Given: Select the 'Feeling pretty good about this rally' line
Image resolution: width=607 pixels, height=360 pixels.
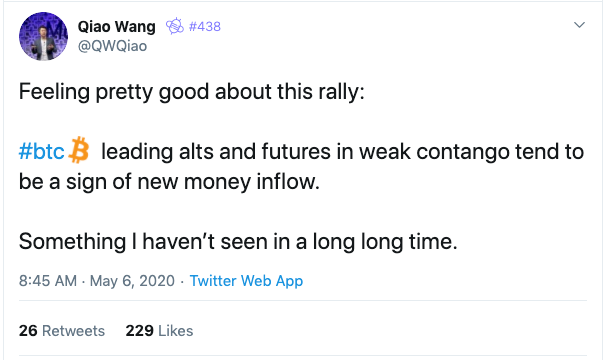Looking at the screenshot, I should 192,92.
